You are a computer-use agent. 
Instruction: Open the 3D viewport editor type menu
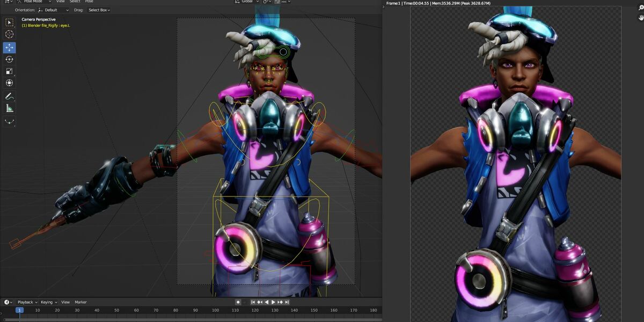[x=8, y=2]
